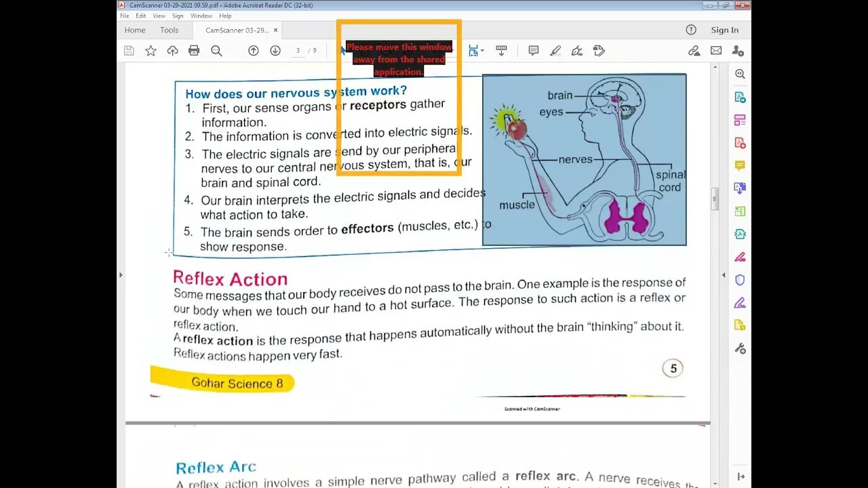868x488 pixels.
Task: Collapse the right tools pane arrow
Action: (724, 275)
